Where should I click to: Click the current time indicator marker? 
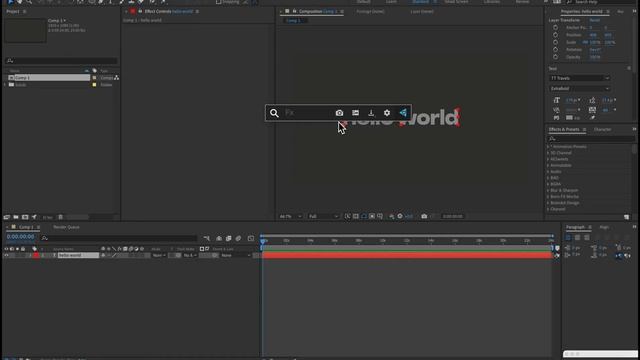pos(263,241)
